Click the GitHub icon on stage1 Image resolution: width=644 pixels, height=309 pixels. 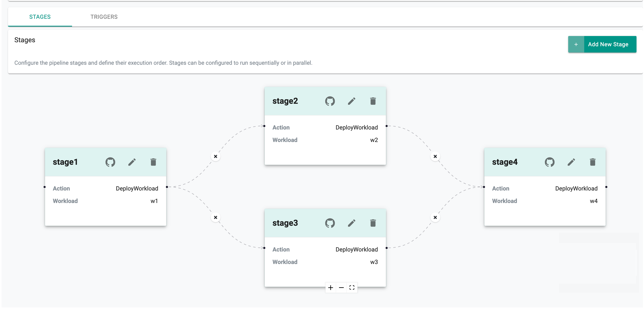pyautogui.click(x=110, y=162)
